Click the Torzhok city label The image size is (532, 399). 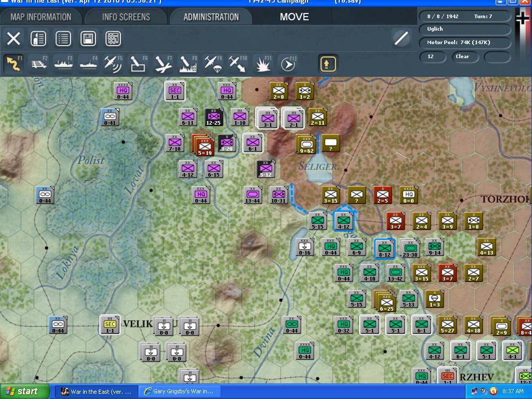(x=506, y=199)
